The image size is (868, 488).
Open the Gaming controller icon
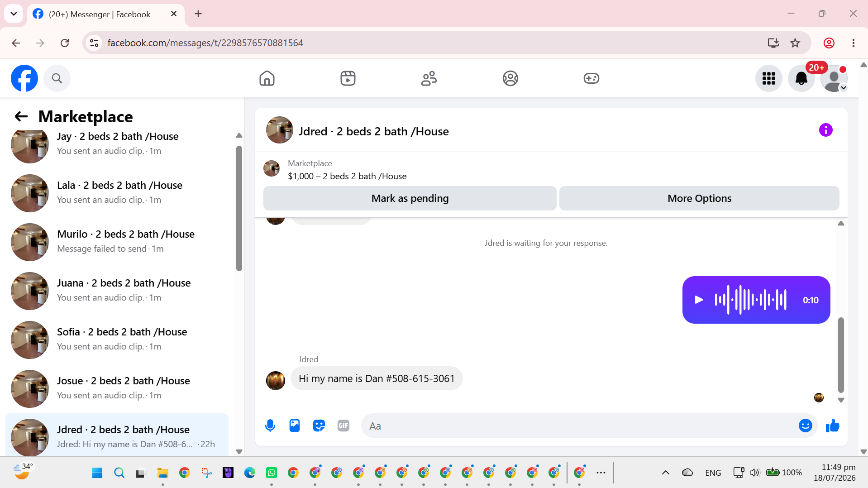[591, 78]
